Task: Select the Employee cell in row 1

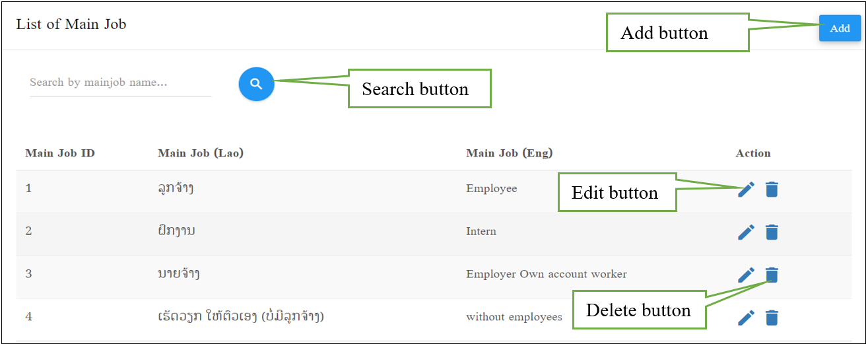Action: pyautogui.click(x=492, y=188)
